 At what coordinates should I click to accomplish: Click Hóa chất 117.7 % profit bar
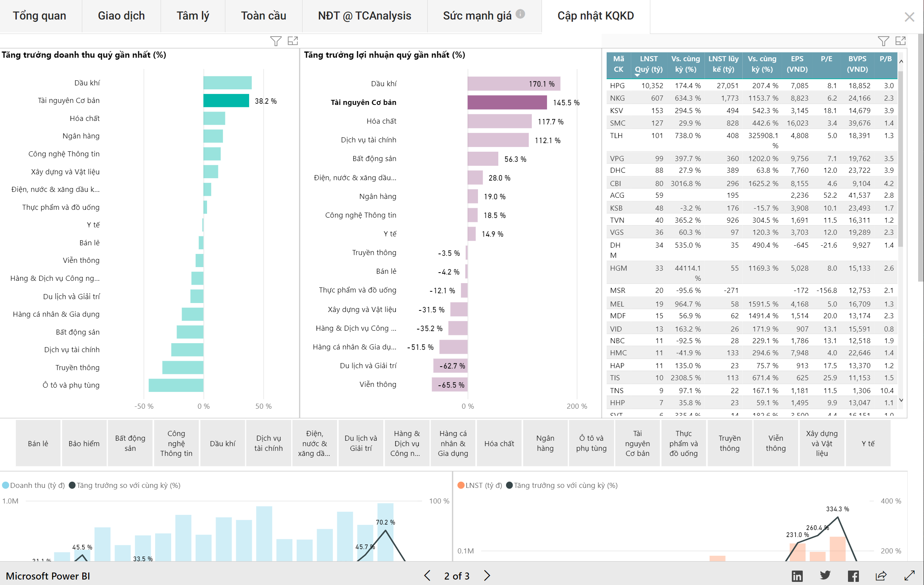click(x=500, y=121)
